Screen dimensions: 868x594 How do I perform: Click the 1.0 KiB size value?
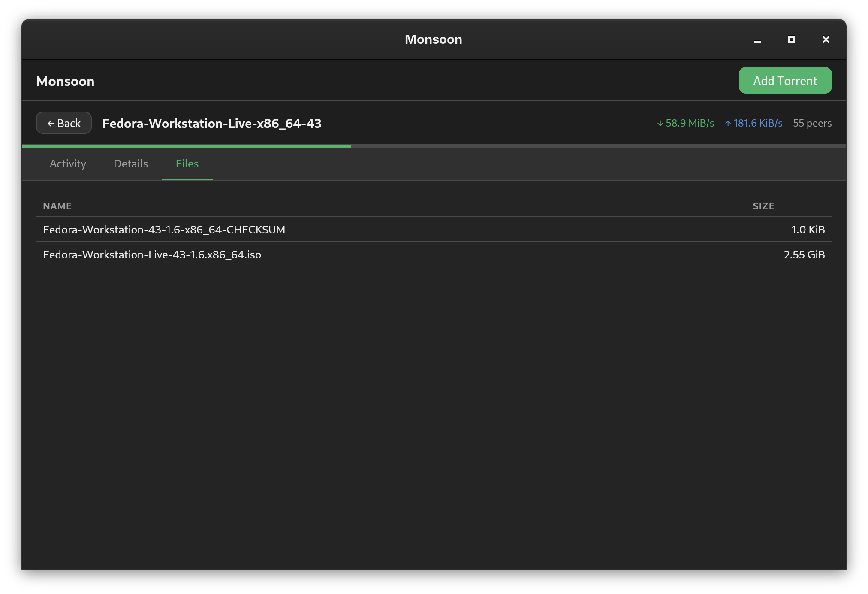coord(808,230)
